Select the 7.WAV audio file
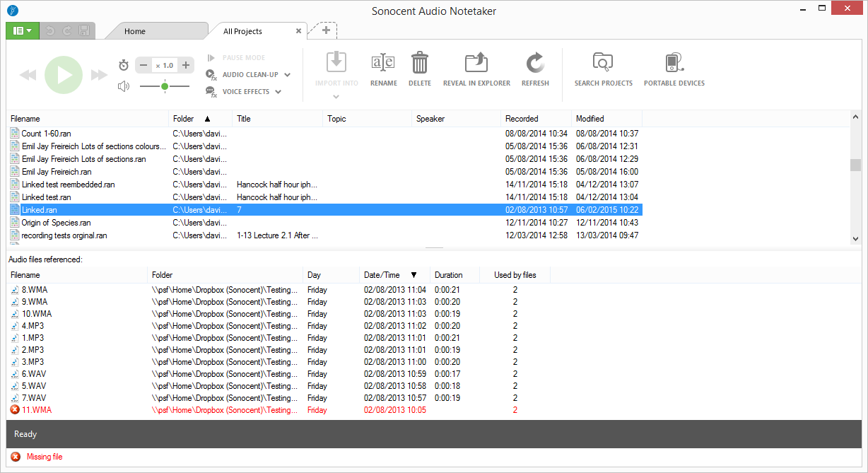This screenshot has width=868, height=473. point(278,398)
